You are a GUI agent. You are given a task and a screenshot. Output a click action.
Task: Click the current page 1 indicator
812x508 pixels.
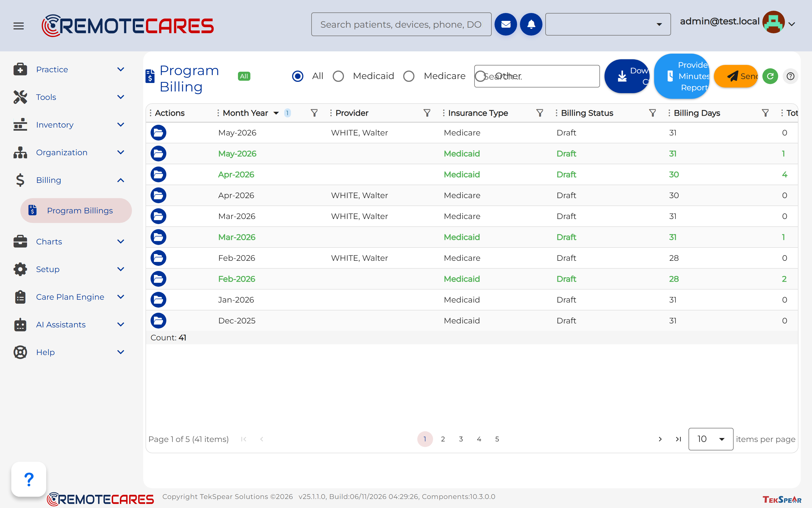[425, 439]
